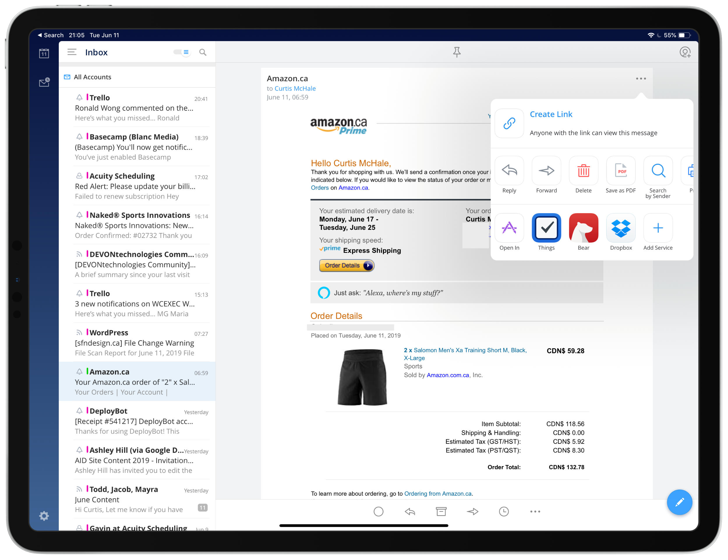Open the hamburger menu beside Inbox

[72, 52]
